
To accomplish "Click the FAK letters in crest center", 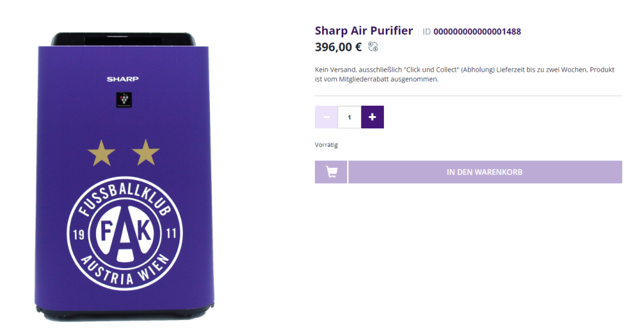I will point(126,232).
